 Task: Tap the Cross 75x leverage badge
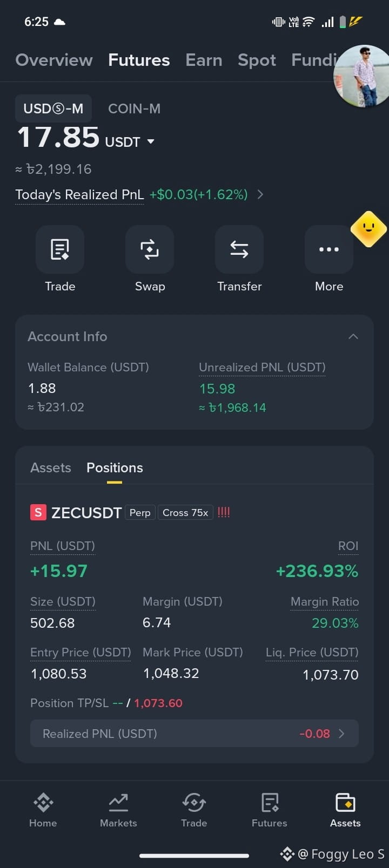pos(185,512)
